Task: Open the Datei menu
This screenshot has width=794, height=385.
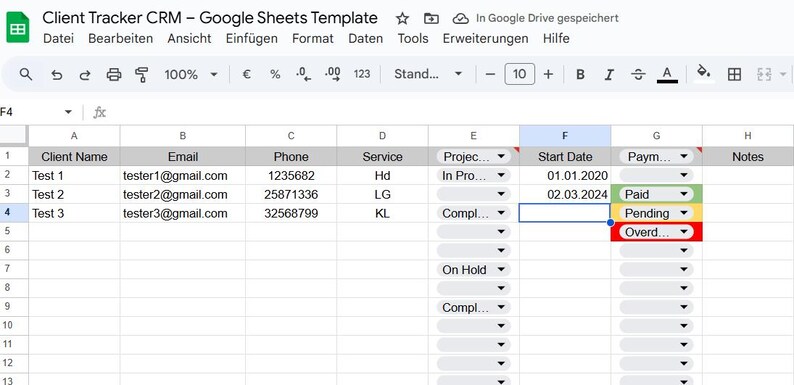Action: coord(58,38)
